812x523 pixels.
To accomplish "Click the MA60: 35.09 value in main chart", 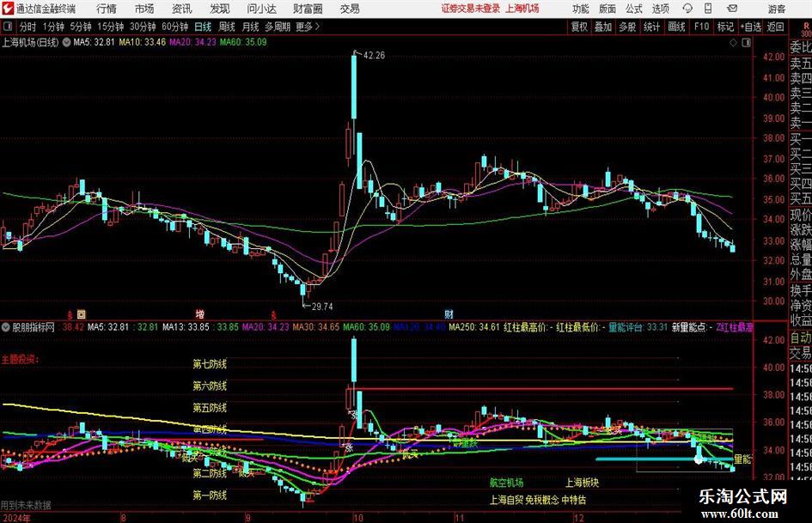I will pos(243,42).
